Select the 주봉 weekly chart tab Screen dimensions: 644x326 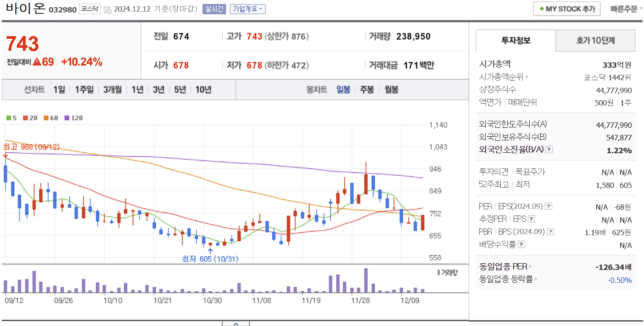(x=367, y=90)
